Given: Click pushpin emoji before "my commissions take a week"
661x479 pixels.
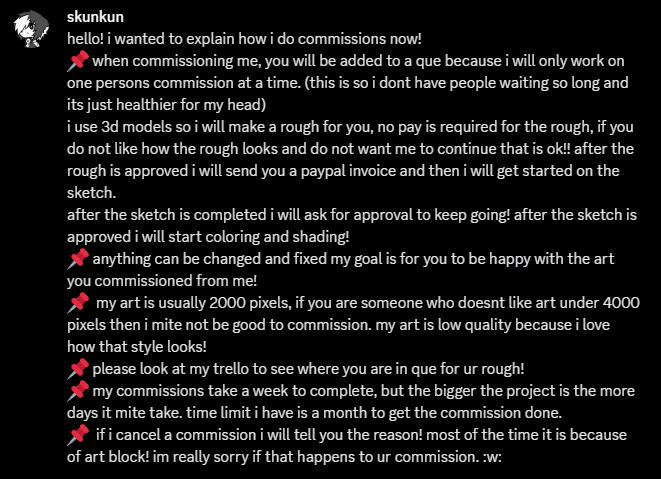Looking at the screenshot, I should [78, 390].
